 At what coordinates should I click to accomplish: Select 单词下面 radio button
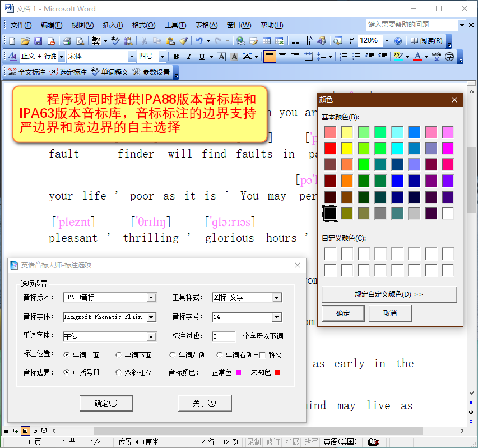pos(118,355)
